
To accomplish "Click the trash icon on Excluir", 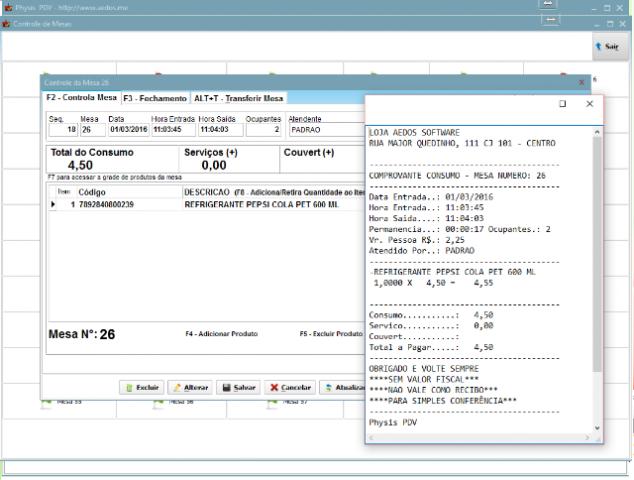I will pyautogui.click(x=129, y=388).
